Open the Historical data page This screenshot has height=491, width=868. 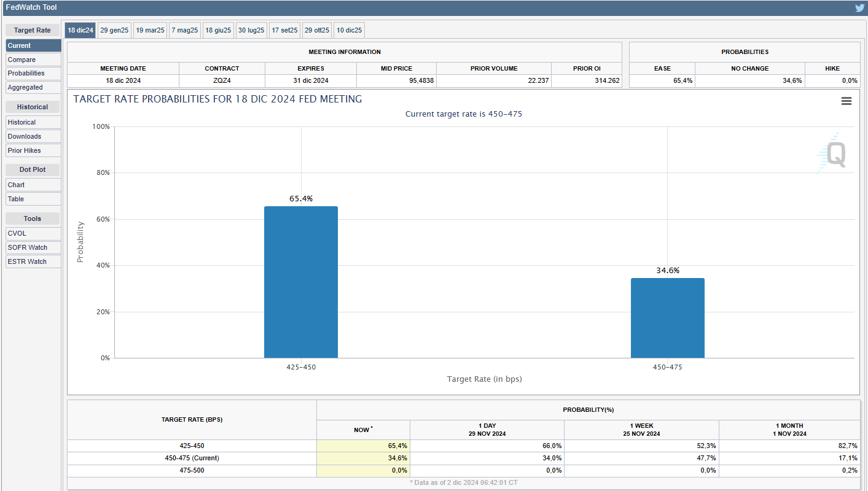[x=33, y=122]
